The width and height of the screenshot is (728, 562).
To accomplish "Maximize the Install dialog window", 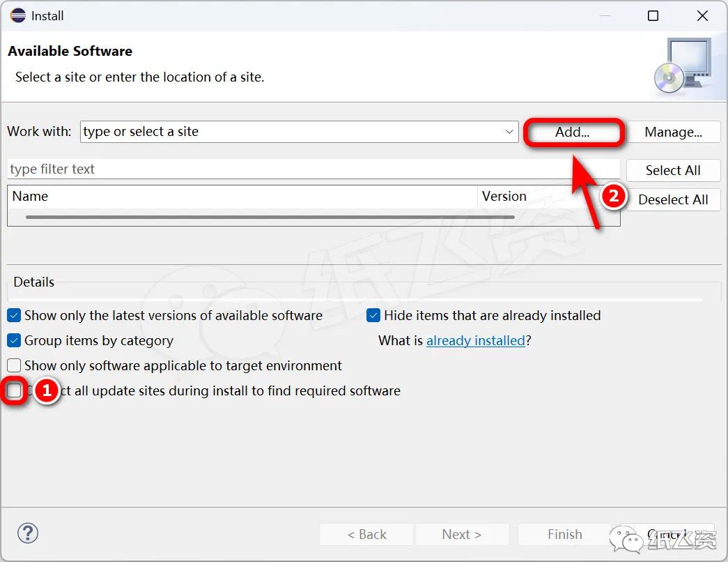I will pyautogui.click(x=653, y=15).
